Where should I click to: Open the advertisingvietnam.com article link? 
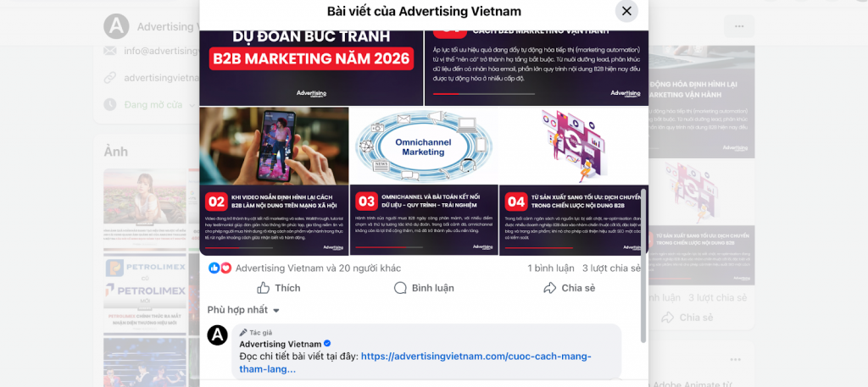pos(415,362)
